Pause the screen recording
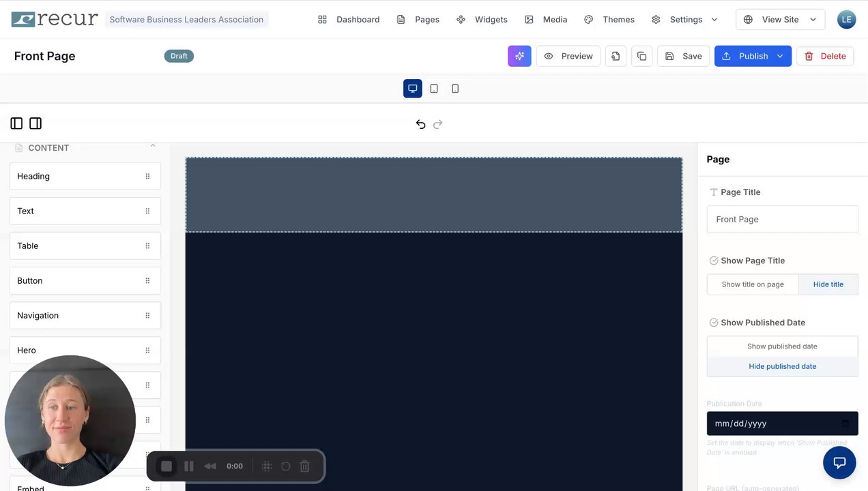Image resolution: width=868 pixels, height=491 pixels. pyautogui.click(x=189, y=466)
